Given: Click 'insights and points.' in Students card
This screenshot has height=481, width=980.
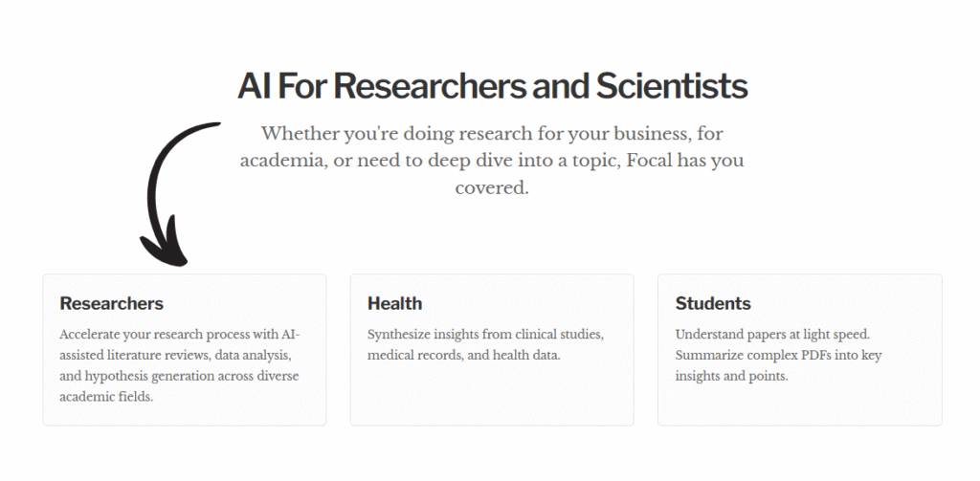Looking at the screenshot, I should (x=730, y=376).
